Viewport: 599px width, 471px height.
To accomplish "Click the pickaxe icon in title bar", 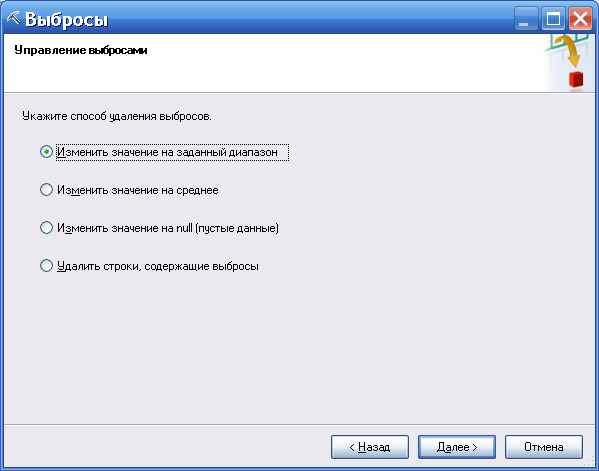I will [x=13, y=18].
